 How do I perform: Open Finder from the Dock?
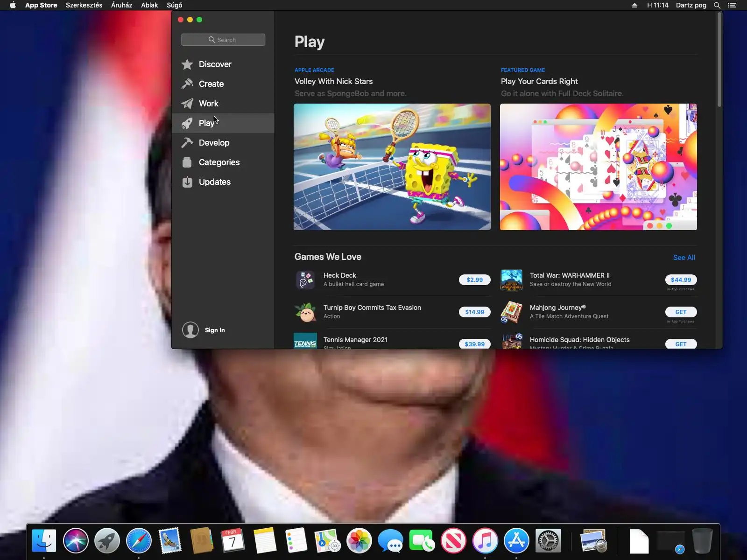click(x=44, y=541)
